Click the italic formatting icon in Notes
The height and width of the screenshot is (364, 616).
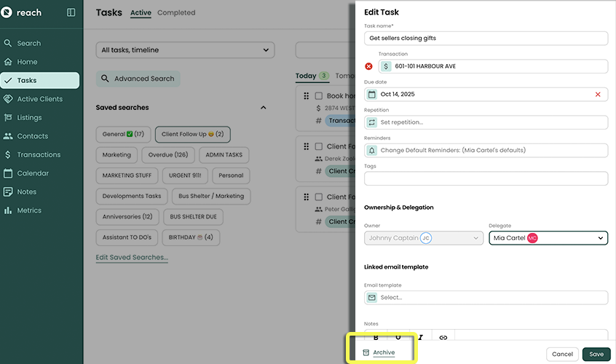tap(420, 338)
